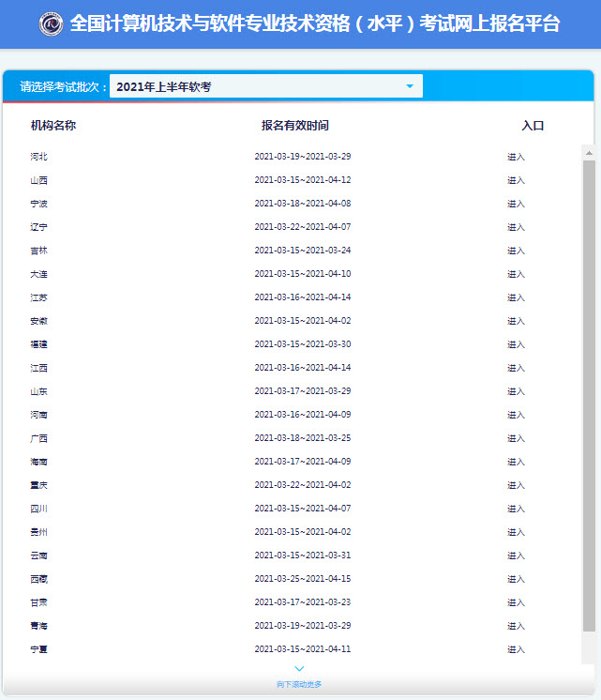601x700 pixels.
Task: Click the platform logo icon in header
Action: (52, 24)
